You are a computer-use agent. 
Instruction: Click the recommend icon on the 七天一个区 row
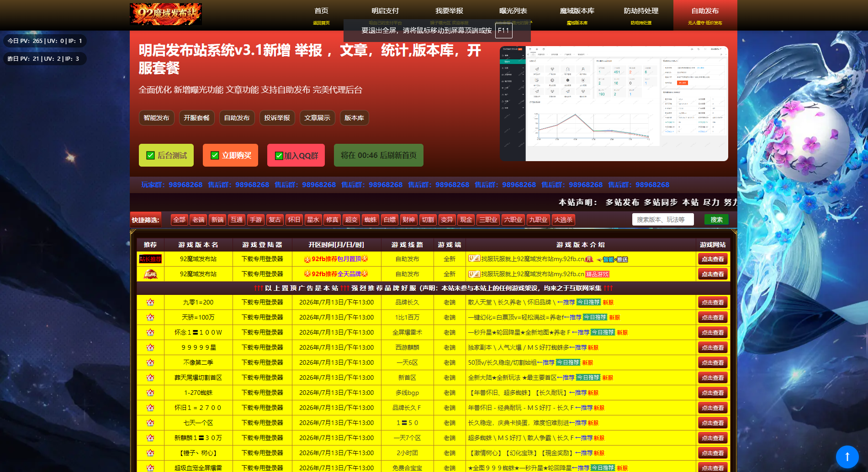(x=150, y=423)
